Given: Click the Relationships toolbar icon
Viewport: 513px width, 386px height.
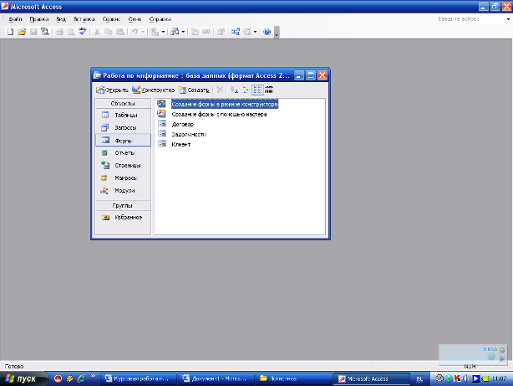Looking at the screenshot, I should (235, 32).
